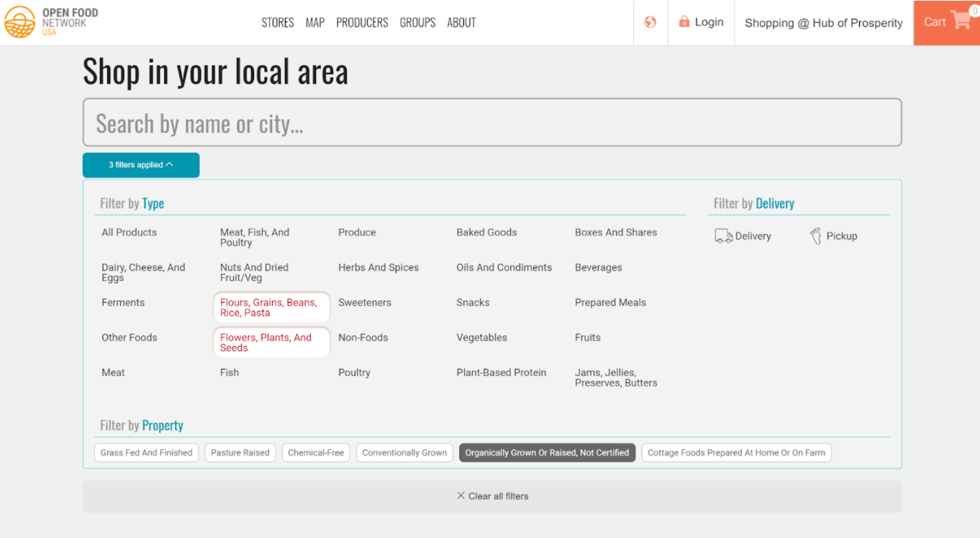
Task: Click the Login link
Action: click(x=702, y=22)
